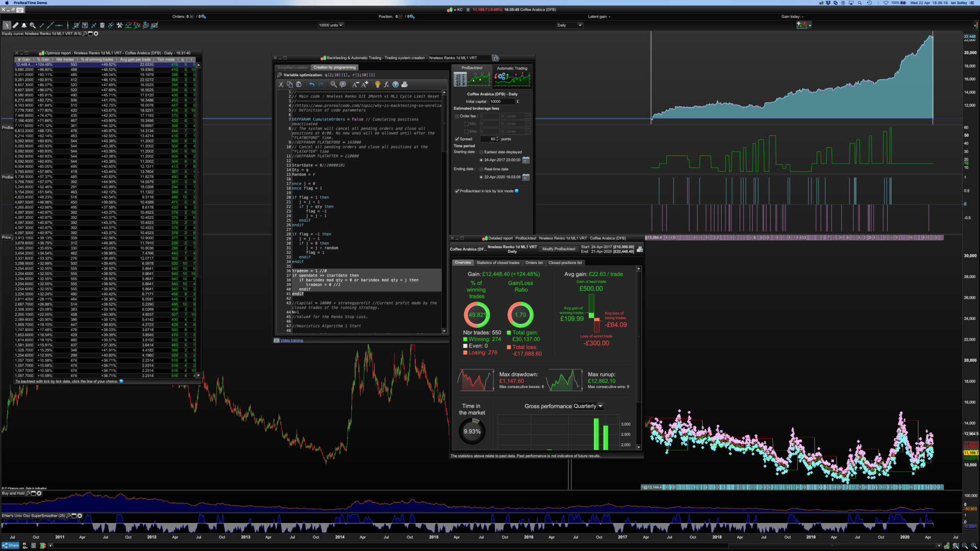Enable the Order fee checkbox

click(457, 116)
